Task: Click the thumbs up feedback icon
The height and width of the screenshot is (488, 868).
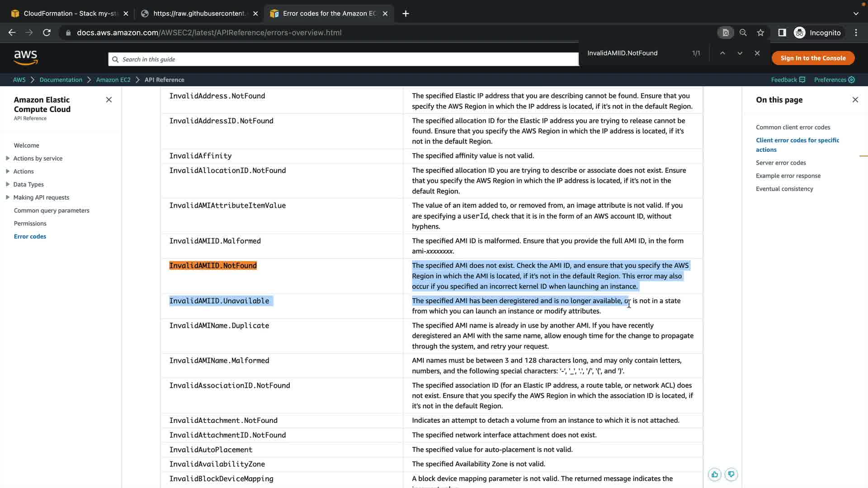Action: pos(714,474)
